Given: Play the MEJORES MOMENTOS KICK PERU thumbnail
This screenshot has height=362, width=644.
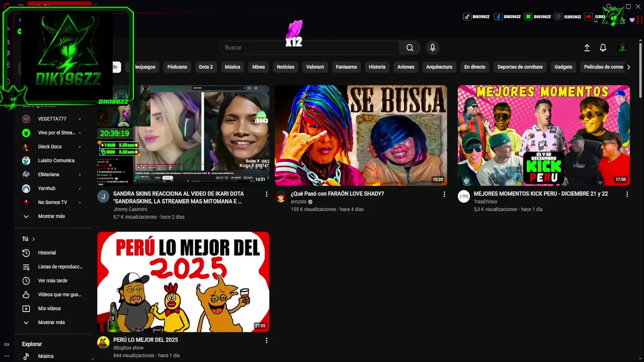Looking at the screenshot, I should click(x=543, y=135).
